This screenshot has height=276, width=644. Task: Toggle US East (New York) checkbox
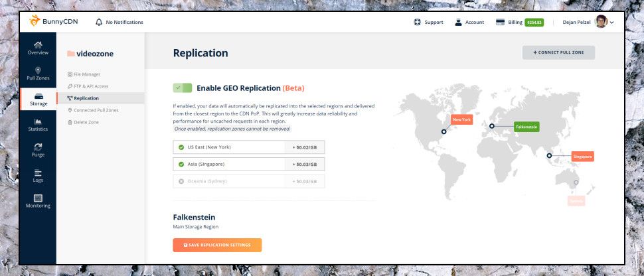[x=181, y=147]
